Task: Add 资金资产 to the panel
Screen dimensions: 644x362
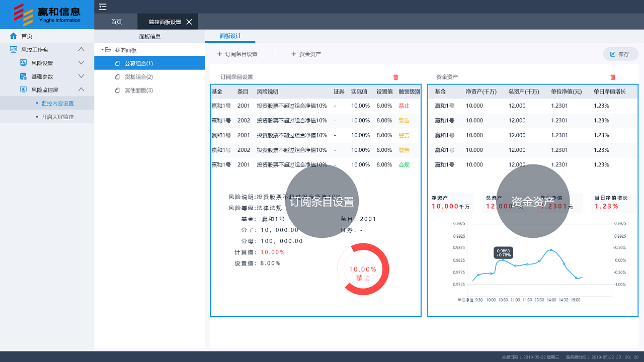Action: point(306,54)
